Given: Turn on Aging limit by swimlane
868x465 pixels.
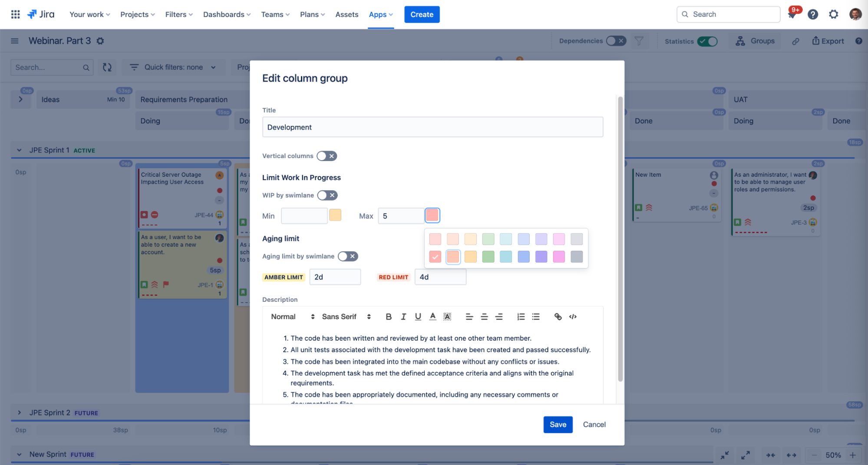Looking at the screenshot, I should click(x=347, y=256).
